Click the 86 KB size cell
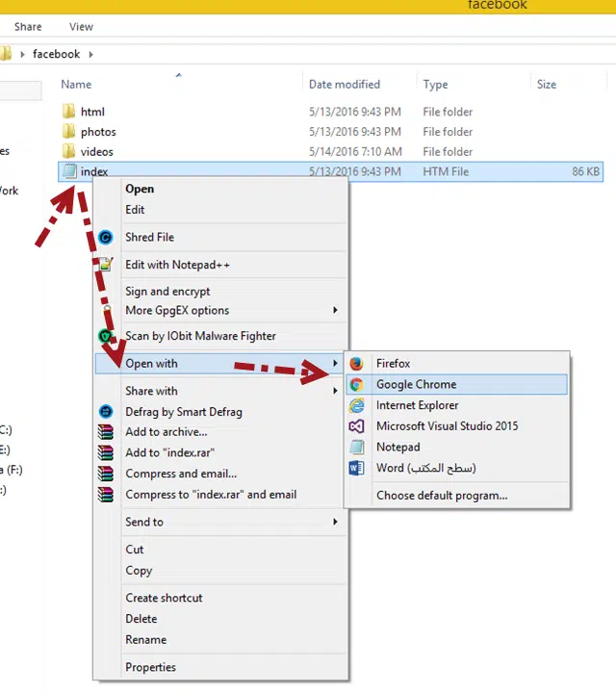The image size is (616, 693). point(585,171)
